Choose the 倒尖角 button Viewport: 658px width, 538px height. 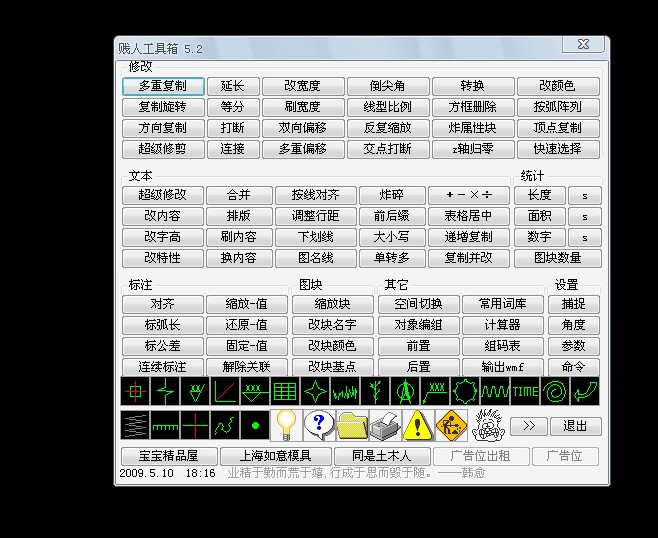[x=388, y=86]
